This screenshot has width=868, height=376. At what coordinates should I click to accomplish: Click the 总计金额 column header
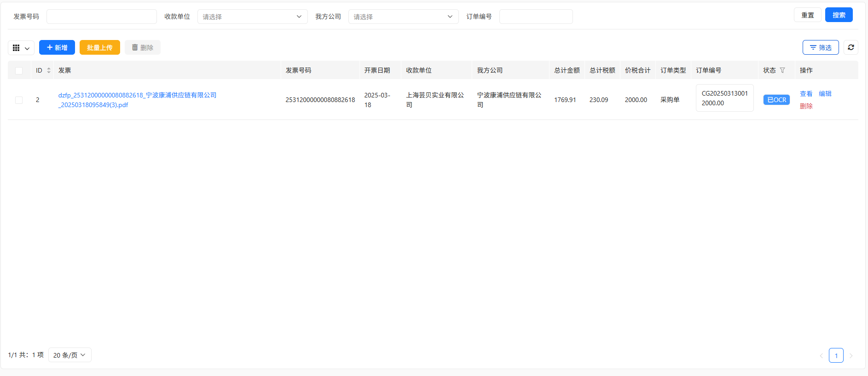point(567,70)
